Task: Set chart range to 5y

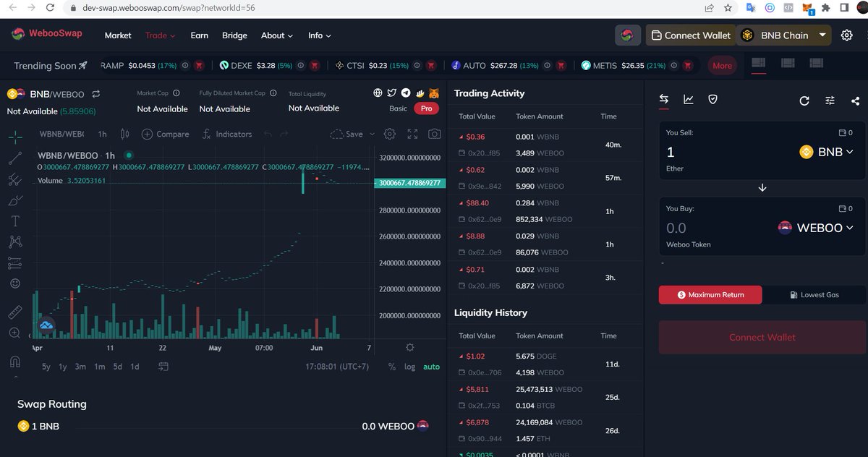Action: 46,367
